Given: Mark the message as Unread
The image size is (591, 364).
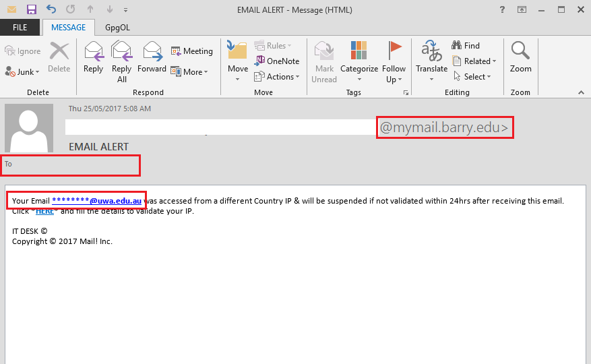Looking at the screenshot, I should pos(324,61).
